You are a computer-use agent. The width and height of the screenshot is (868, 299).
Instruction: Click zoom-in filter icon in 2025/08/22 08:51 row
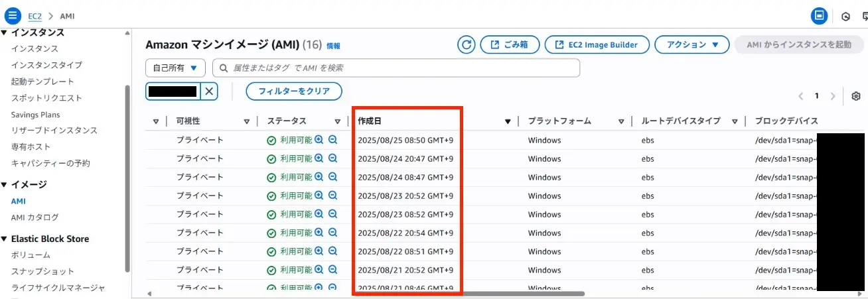[x=319, y=251]
